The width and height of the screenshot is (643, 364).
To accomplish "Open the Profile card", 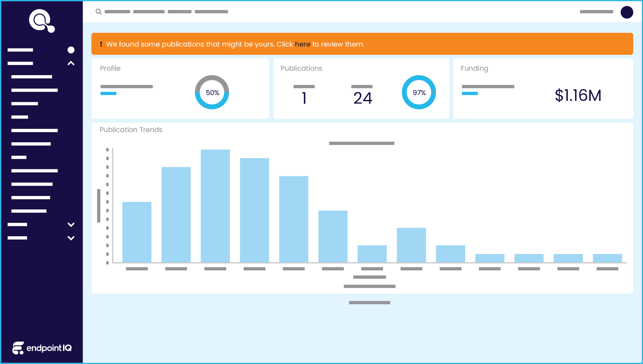I will 180,88.
